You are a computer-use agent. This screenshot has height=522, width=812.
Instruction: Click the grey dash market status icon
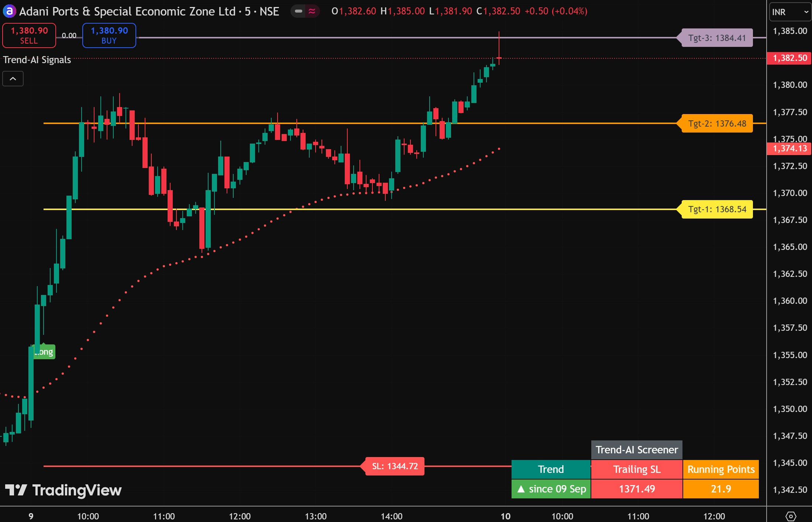299,11
